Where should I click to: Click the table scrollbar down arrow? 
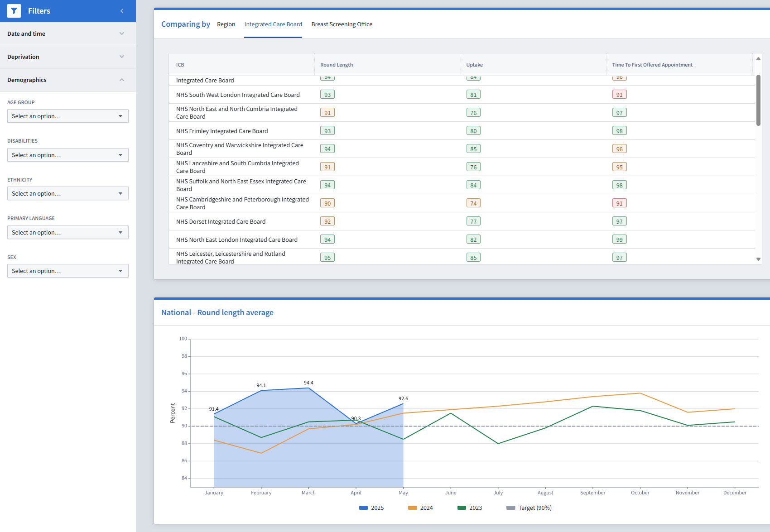[758, 259]
